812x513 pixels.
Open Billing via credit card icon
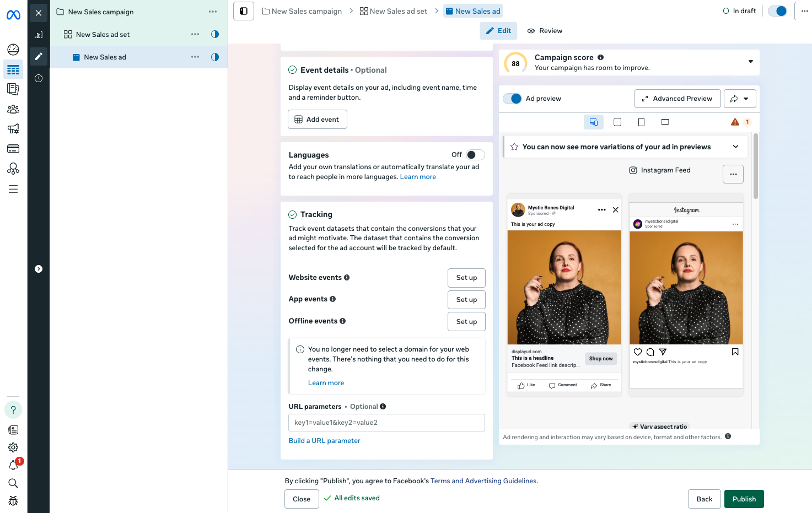click(x=13, y=148)
